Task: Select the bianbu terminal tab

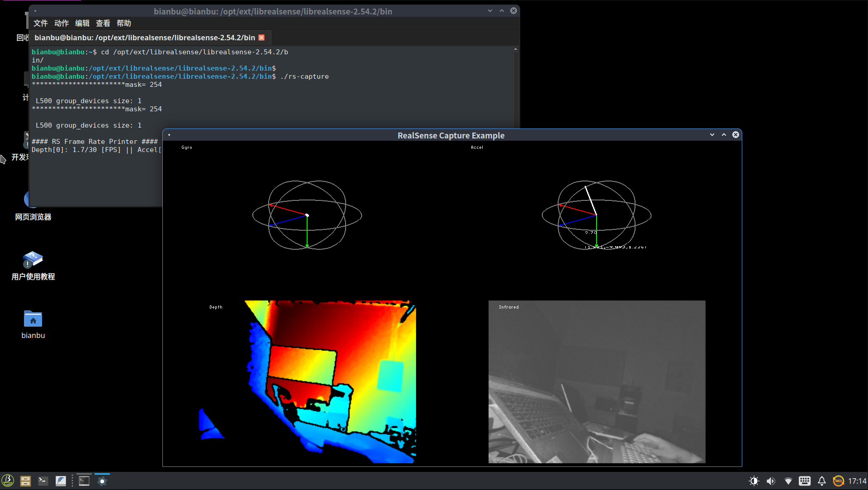Action: (145, 38)
